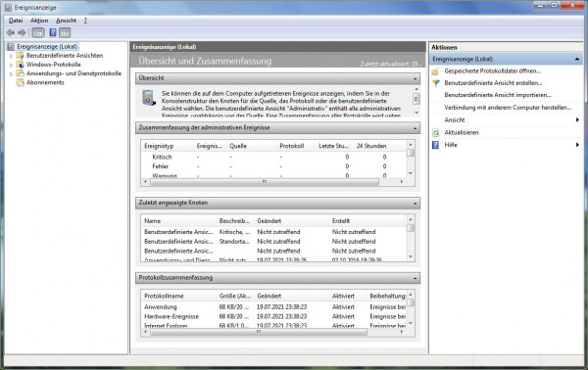Expand the Windows-Protokolle tree node

(11, 65)
